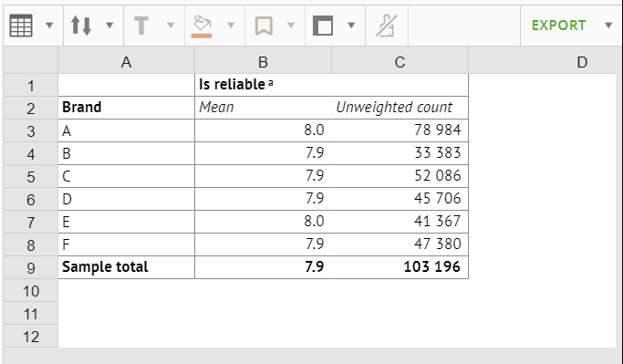Open dropdown next to table grid icon
The image size is (623, 364).
[49, 26]
